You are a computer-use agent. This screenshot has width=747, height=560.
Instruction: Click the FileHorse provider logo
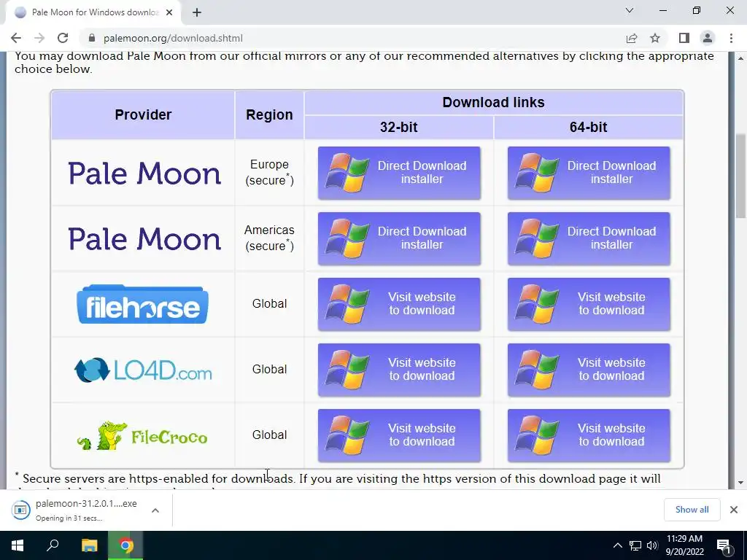coord(142,304)
